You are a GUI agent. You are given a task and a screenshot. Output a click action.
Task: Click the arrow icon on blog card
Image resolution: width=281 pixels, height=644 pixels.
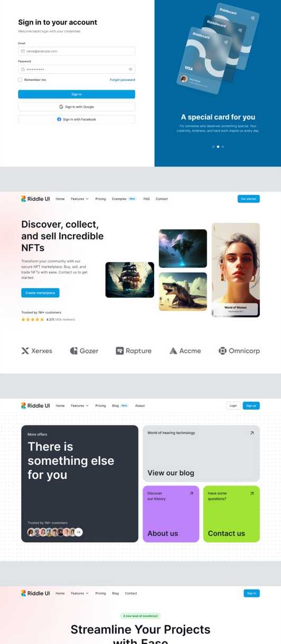point(252,433)
